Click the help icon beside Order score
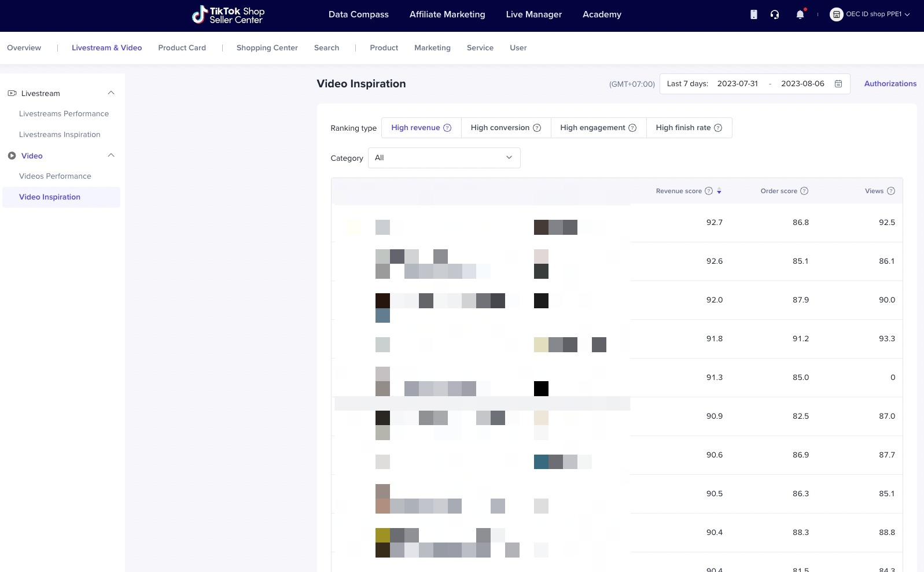 pyautogui.click(x=804, y=191)
